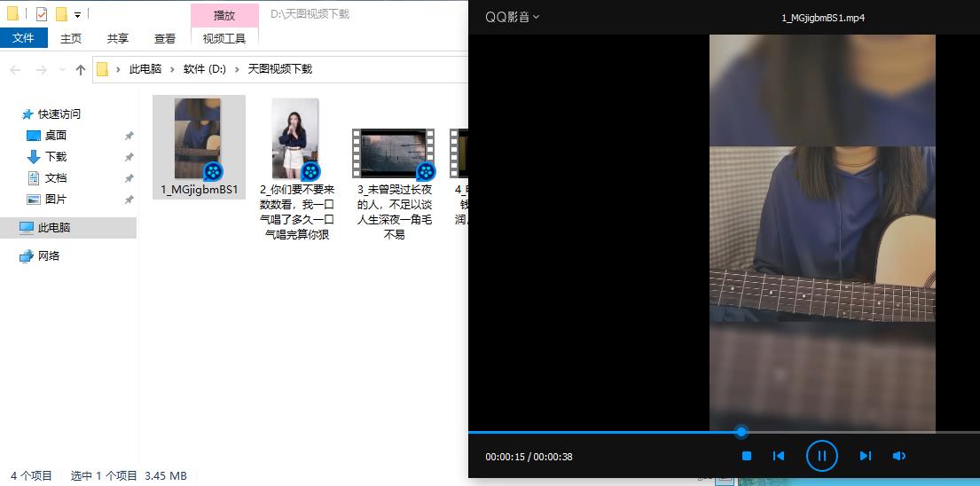Pause the playing video

pyautogui.click(x=822, y=456)
